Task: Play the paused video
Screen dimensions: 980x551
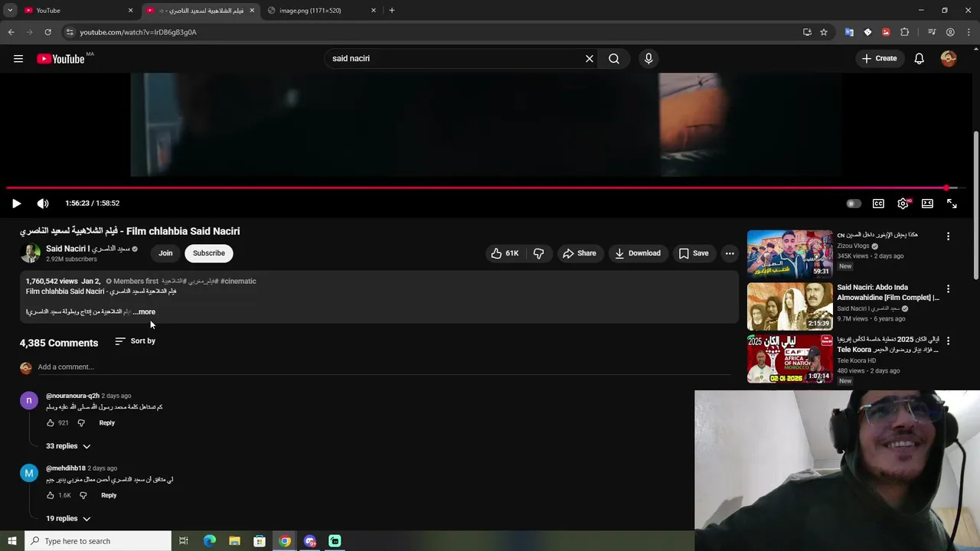Action: pyautogui.click(x=17, y=204)
